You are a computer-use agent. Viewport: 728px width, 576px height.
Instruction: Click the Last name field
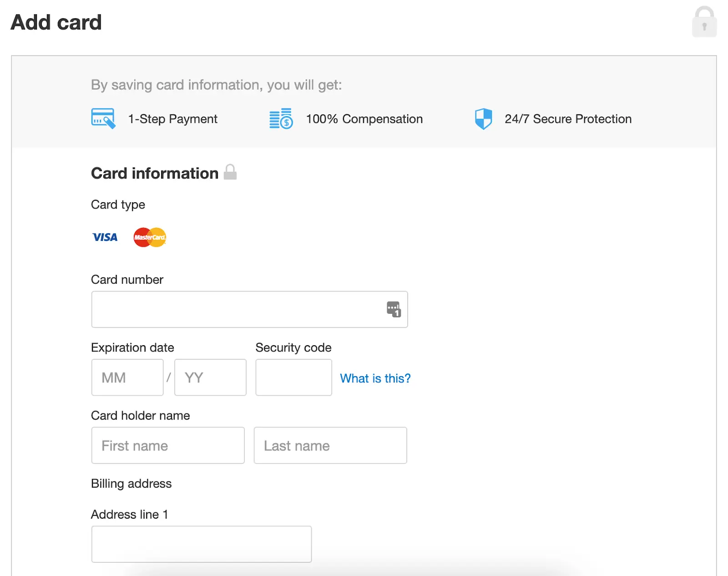pyautogui.click(x=330, y=445)
